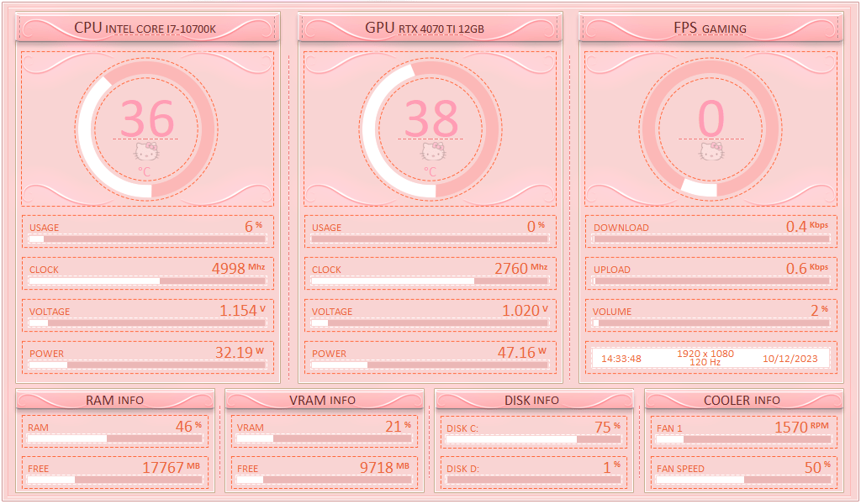The height and width of the screenshot is (504, 861).
Task: Open the Cooler Info panel header
Action: coord(742,401)
